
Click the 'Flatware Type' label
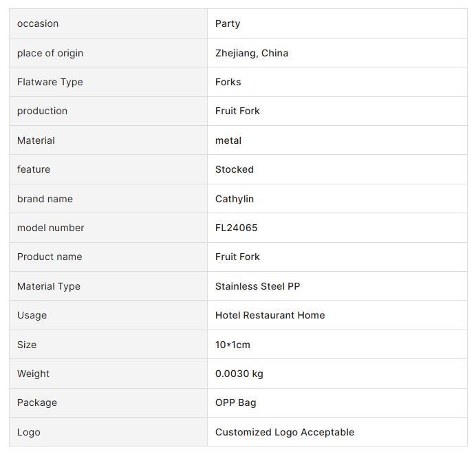click(x=50, y=82)
